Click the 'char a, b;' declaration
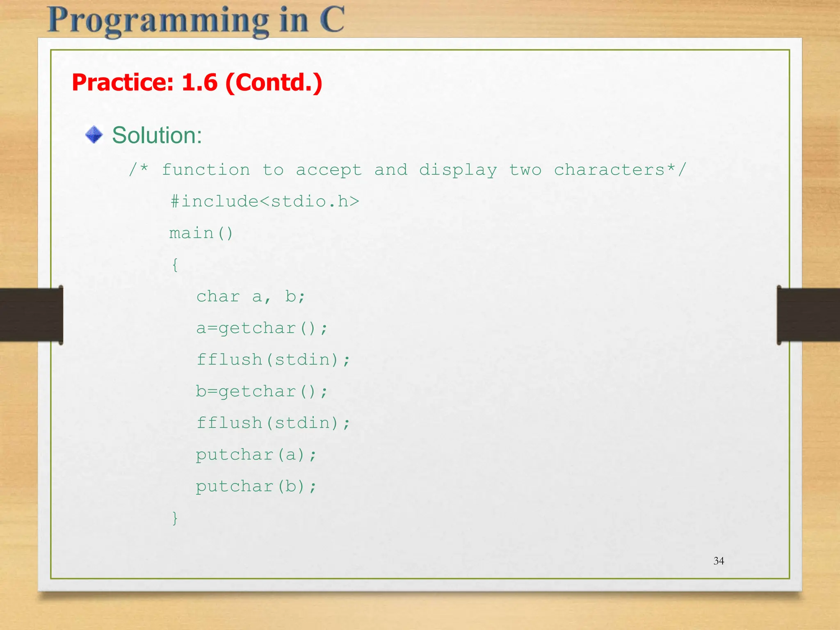Image resolution: width=840 pixels, height=630 pixels. coord(251,296)
